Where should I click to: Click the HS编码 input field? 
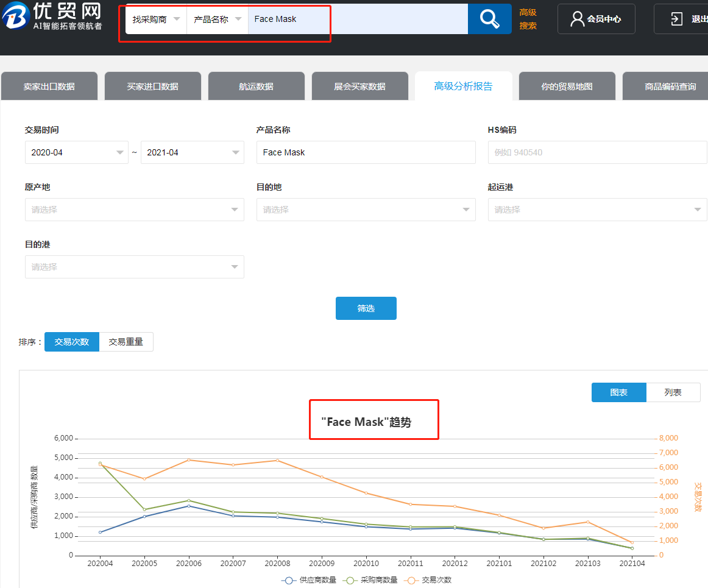597,152
